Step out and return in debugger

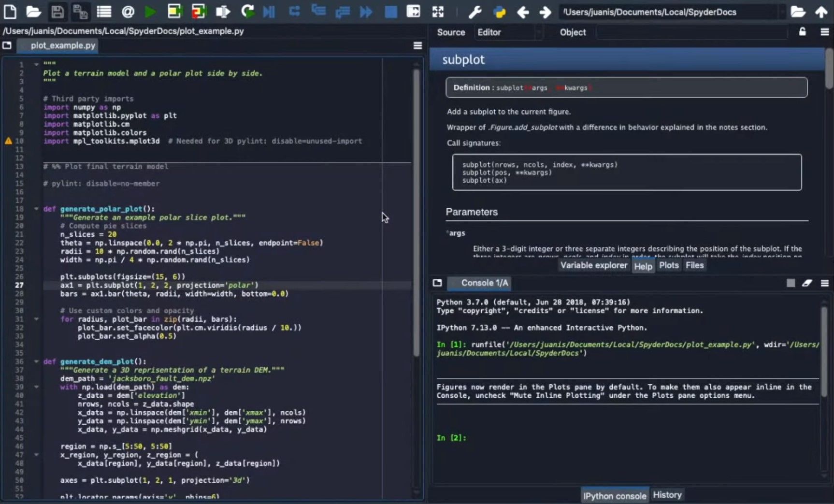coord(343,11)
